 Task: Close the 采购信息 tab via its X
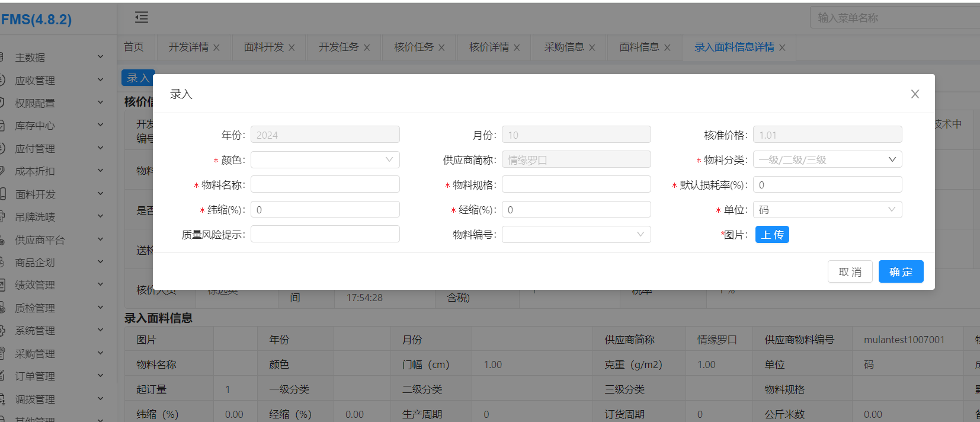[x=592, y=48]
